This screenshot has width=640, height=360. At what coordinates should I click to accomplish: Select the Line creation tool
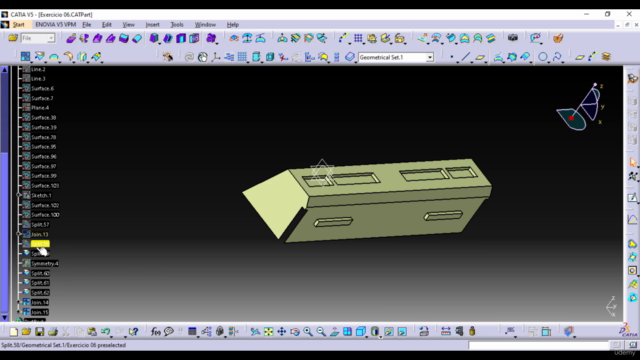click(466, 57)
